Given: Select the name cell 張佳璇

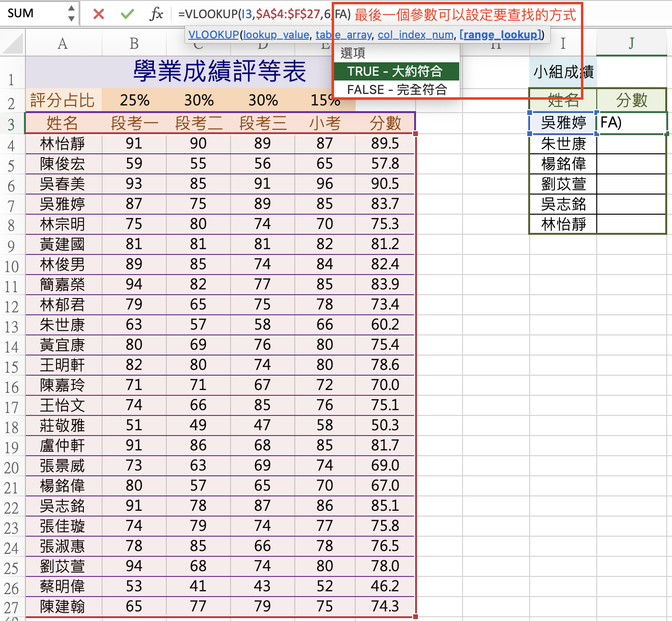Looking at the screenshot, I should (63, 526).
